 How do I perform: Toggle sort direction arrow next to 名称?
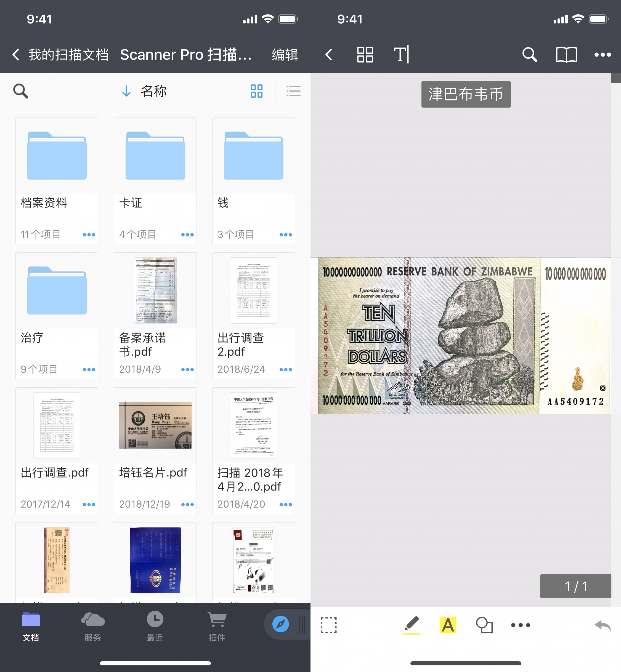(126, 91)
